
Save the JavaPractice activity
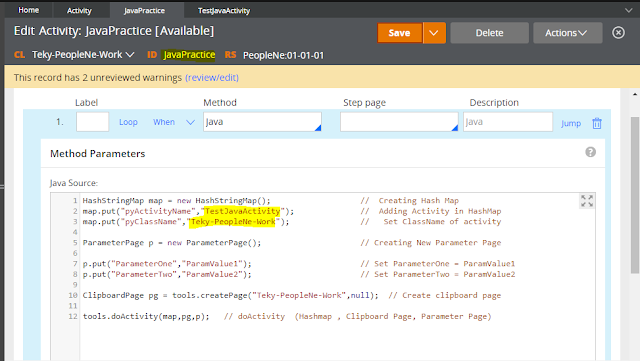400,33
